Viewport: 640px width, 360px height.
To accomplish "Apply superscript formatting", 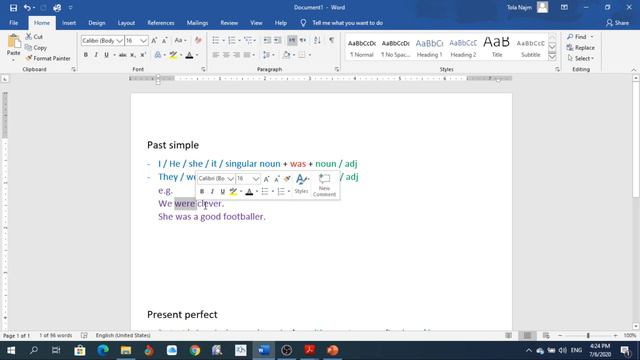I will [143, 55].
